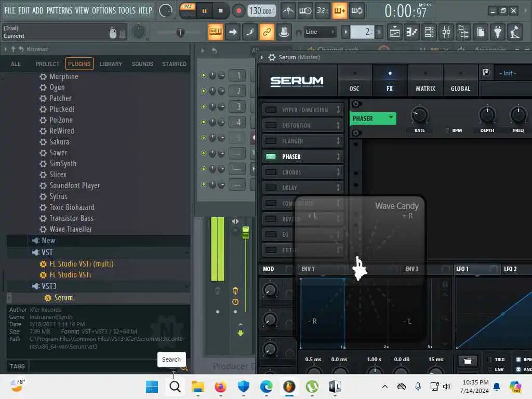Click the plus button next to pattern 2

(x=379, y=32)
